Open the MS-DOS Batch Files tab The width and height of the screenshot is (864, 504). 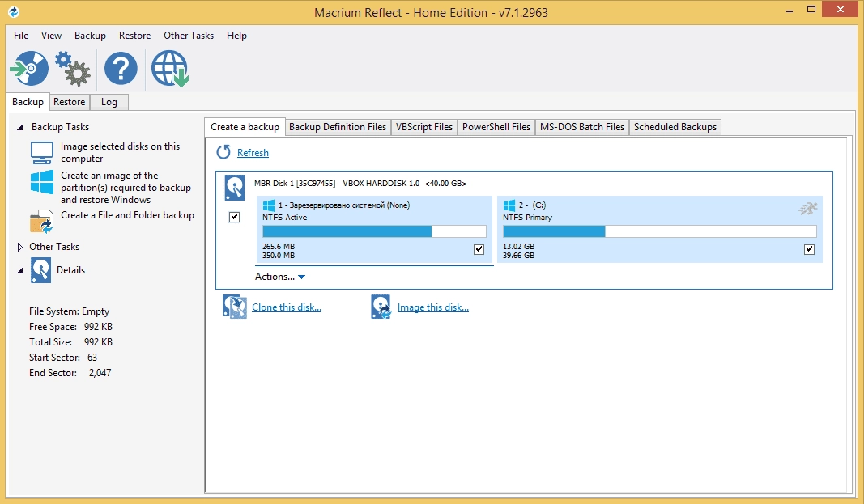582,126
